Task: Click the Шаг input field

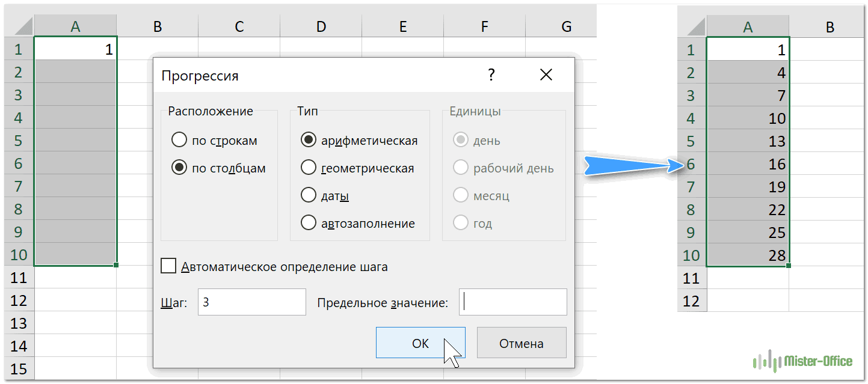Action: pyautogui.click(x=251, y=302)
